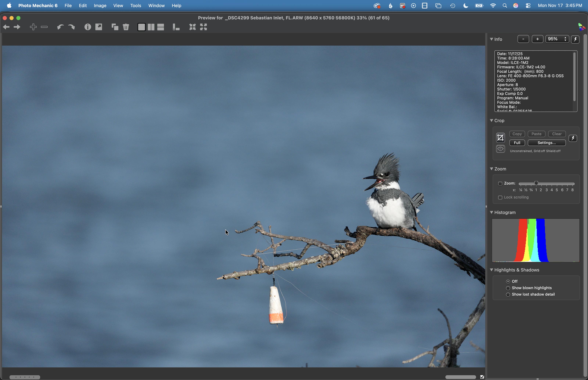Open the Image menu
The image size is (588, 380).
coord(100,6)
